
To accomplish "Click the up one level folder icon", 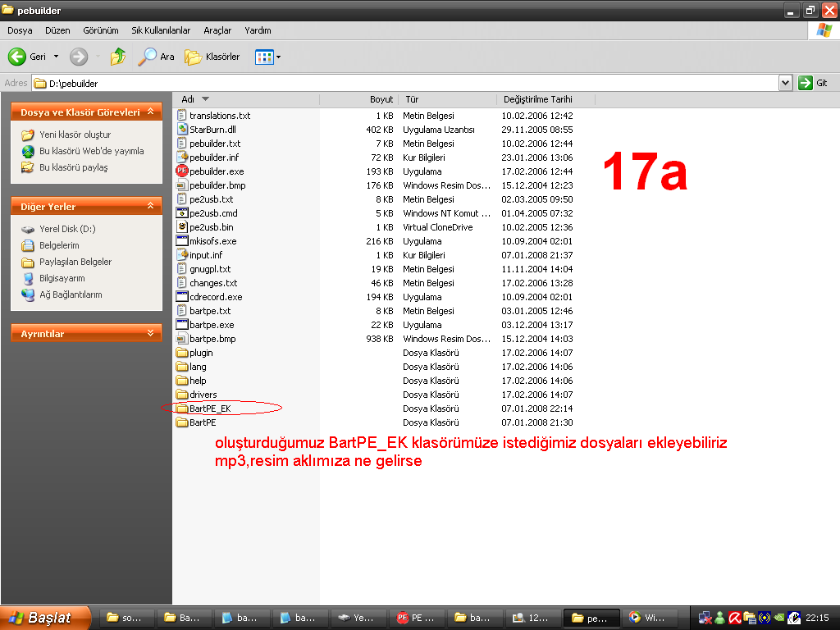I will click(x=118, y=57).
